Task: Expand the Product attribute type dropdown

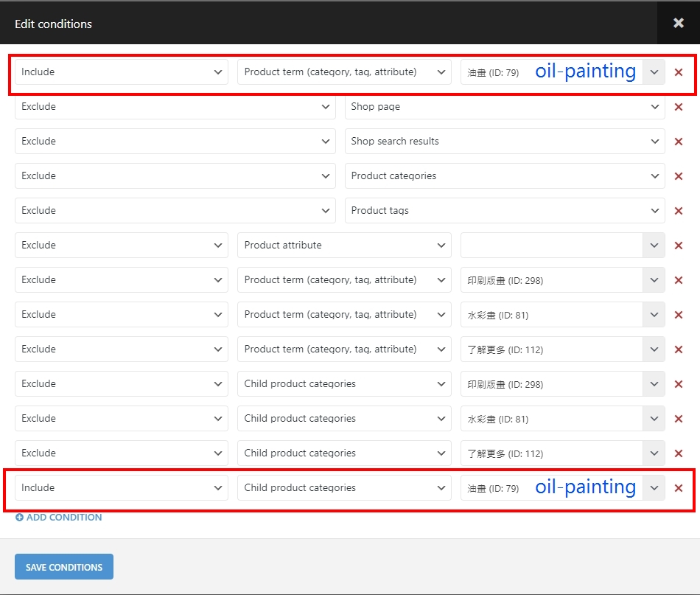Action: (x=344, y=246)
